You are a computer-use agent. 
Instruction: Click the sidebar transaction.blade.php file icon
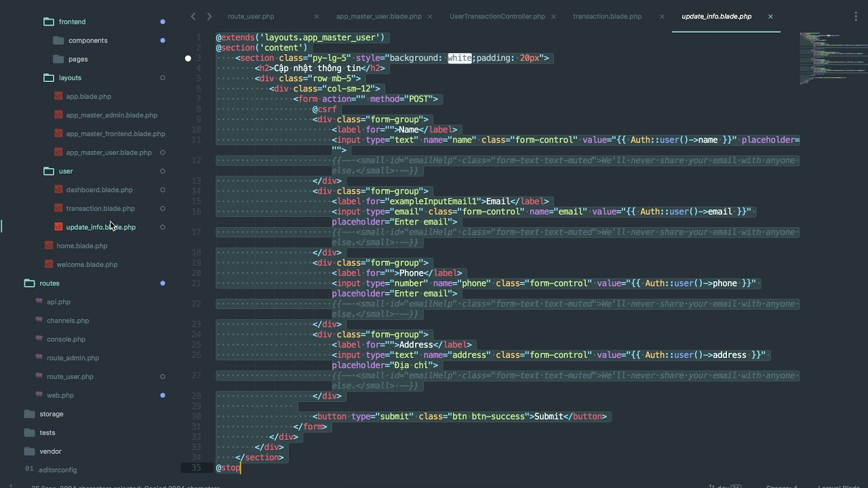tap(58, 208)
